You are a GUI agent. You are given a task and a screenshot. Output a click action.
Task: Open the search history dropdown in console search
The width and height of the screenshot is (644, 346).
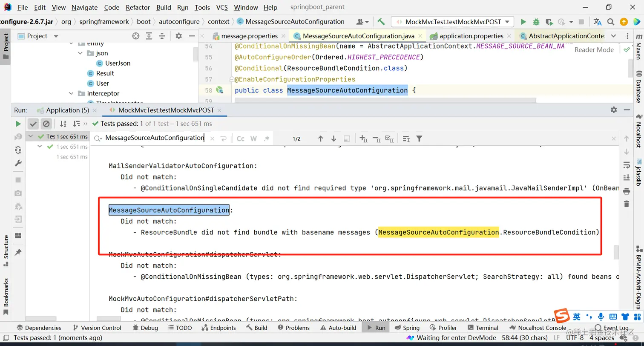point(98,138)
